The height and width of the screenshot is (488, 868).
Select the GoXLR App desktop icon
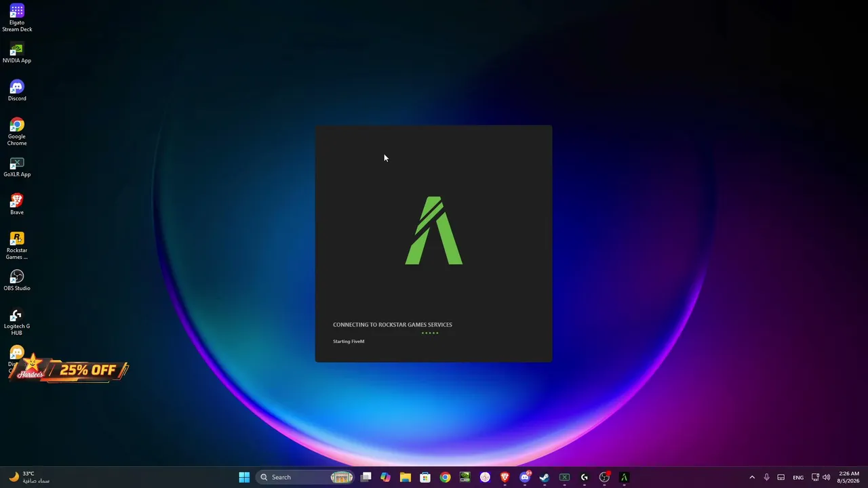pos(17,167)
